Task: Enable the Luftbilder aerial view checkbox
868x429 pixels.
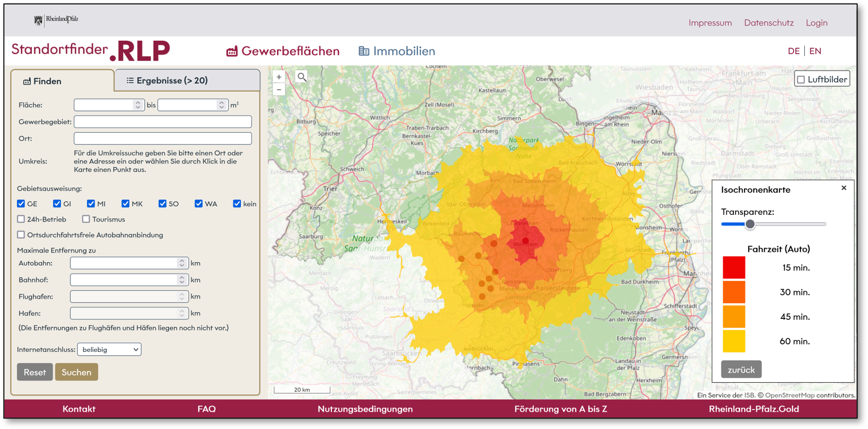Action: [x=801, y=79]
